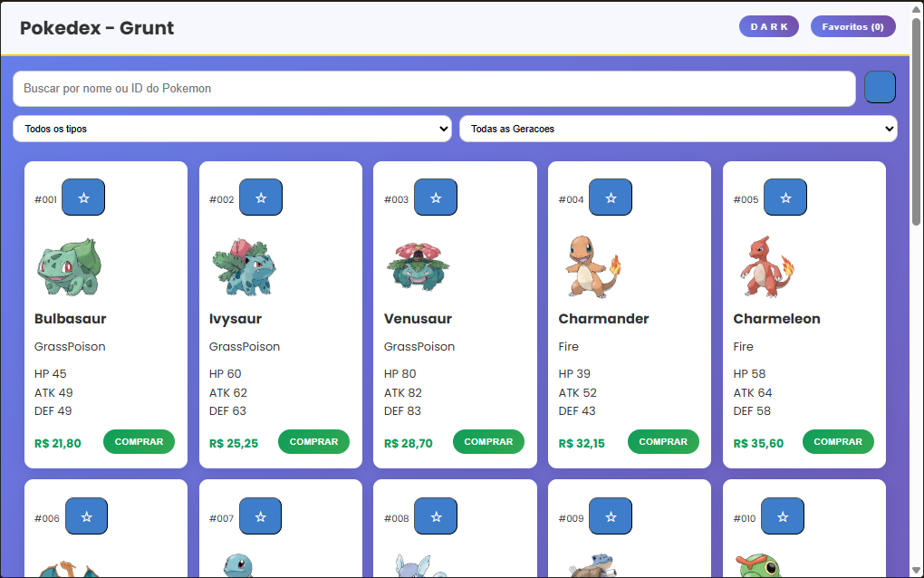Click the star icon on card #010
The image size is (924, 578).
tap(782, 515)
